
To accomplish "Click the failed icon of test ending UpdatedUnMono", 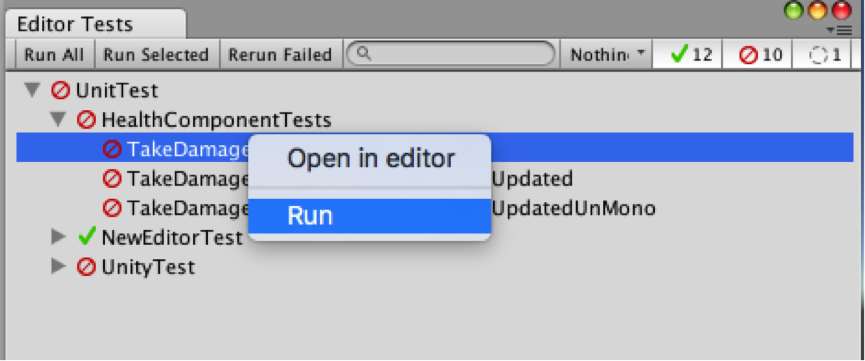I will (112, 208).
